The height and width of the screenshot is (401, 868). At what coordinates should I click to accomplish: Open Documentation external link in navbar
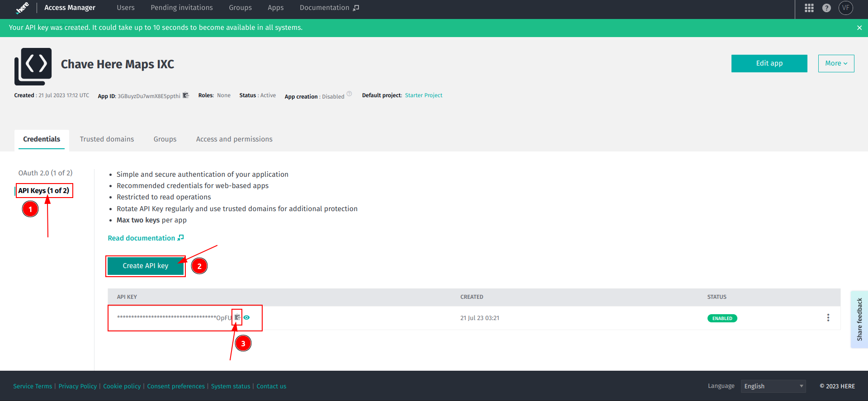[329, 8]
